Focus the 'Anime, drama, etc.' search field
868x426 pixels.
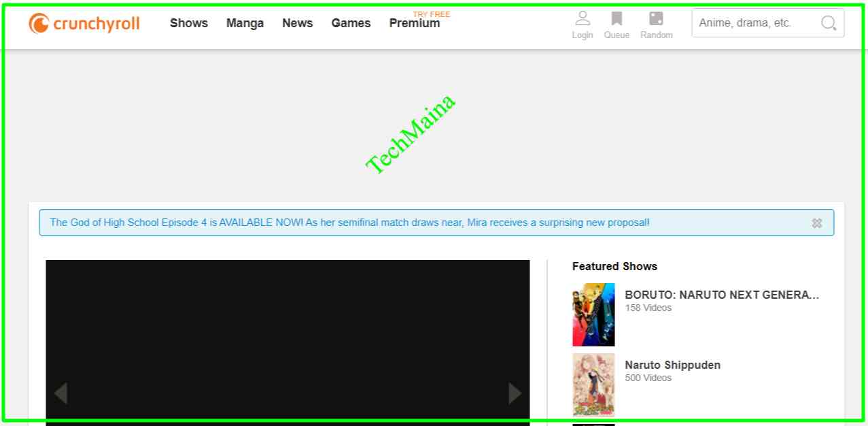pos(754,23)
